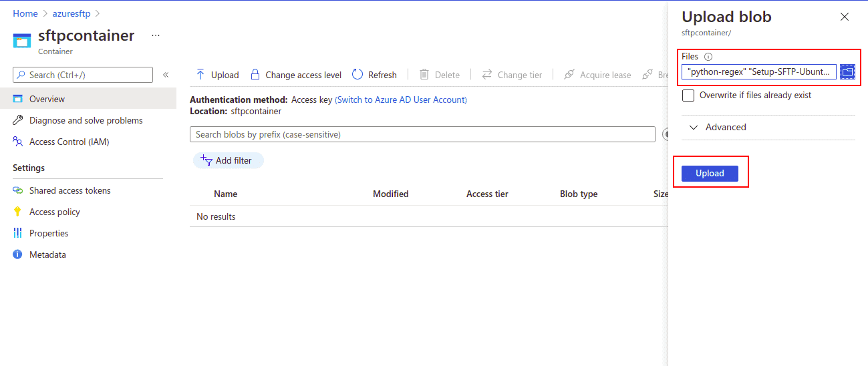
Task: Click the 'No results' table text
Action: pyautogui.click(x=216, y=216)
